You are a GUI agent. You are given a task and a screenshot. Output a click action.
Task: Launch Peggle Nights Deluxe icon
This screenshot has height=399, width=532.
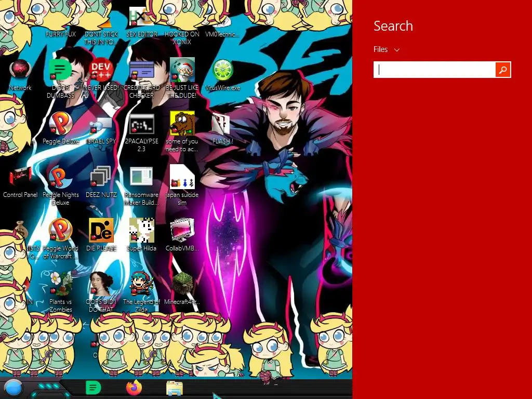(x=60, y=177)
